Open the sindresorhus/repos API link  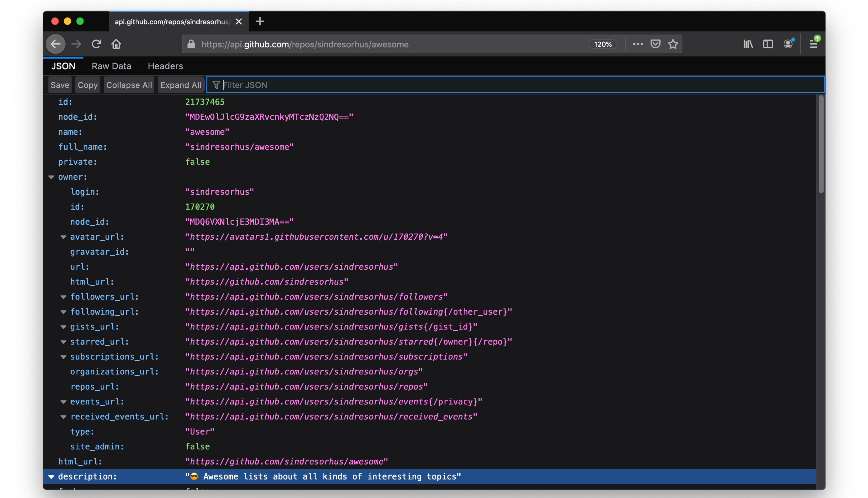point(306,387)
